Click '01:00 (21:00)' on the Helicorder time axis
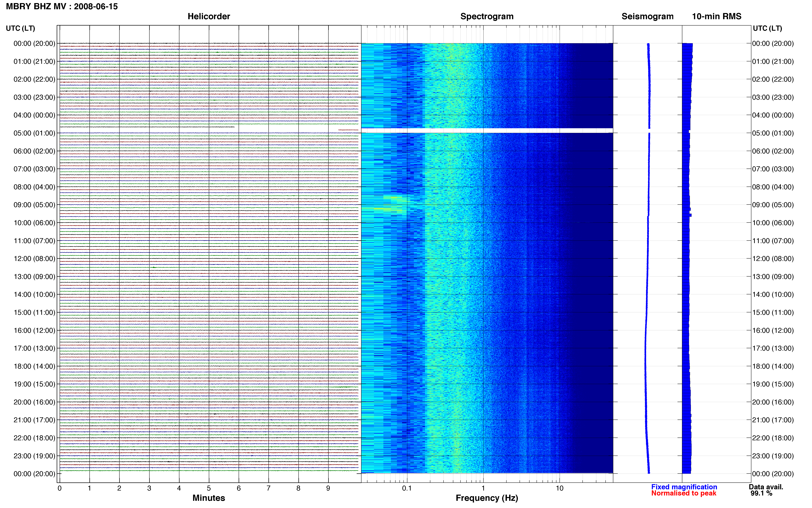Screen dimensions: 812x508 tap(34, 62)
